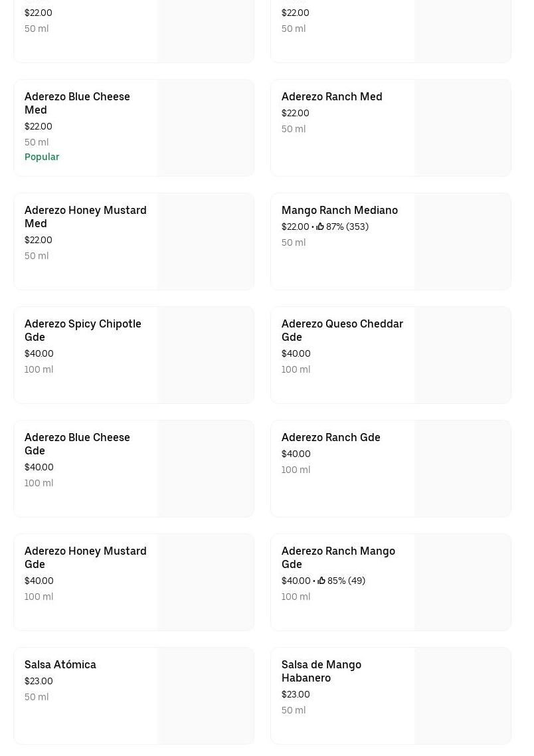This screenshot has width=534, height=756.
Task: Choose Aderezo Spicy Chipotle Gde
Action: 82,330
